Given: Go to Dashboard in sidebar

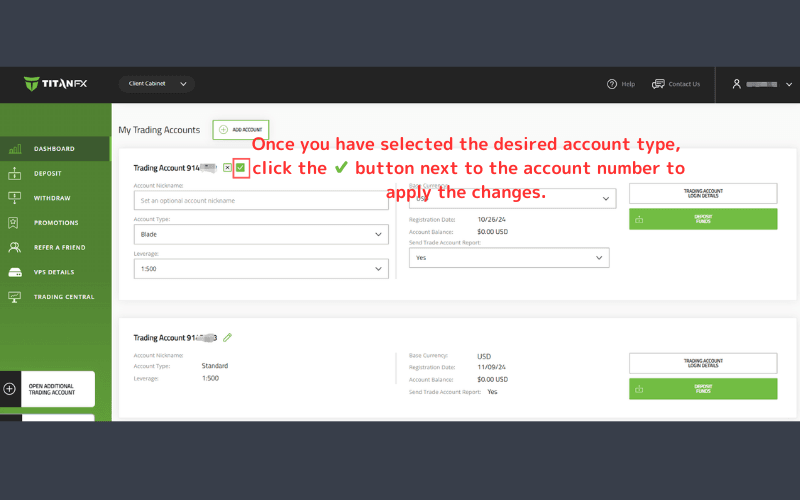Looking at the screenshot, I should pos(55,148).
